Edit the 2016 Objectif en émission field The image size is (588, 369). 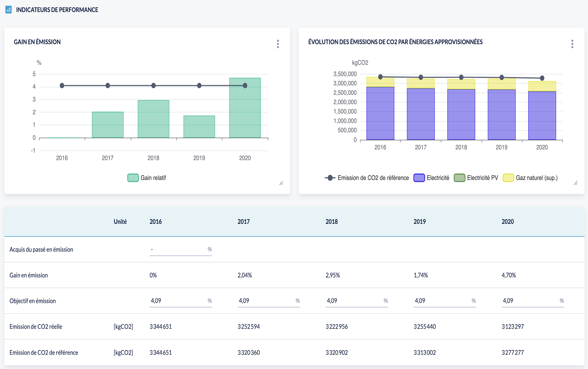click(x=181, y=301)
